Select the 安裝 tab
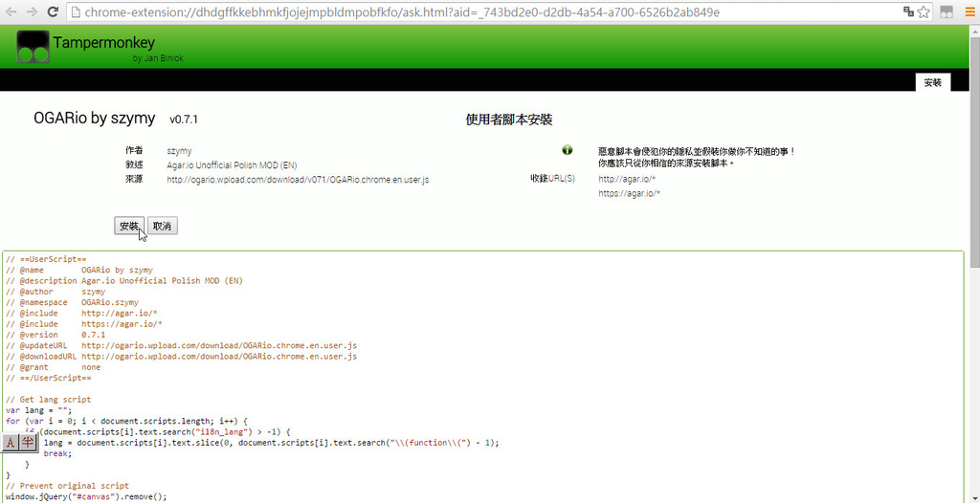This screenshot has width=980, height=503. tap(932, 82)
